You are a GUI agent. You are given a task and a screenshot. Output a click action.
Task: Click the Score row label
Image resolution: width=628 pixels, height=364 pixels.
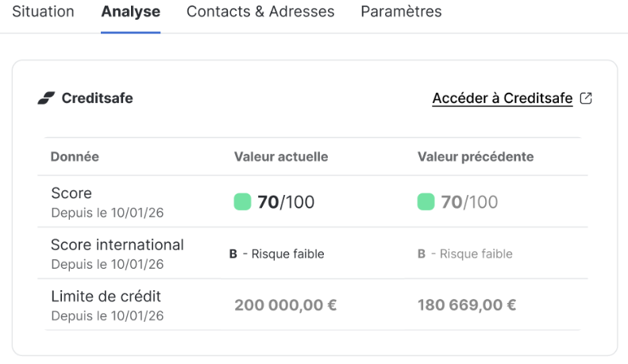(71, 193)
